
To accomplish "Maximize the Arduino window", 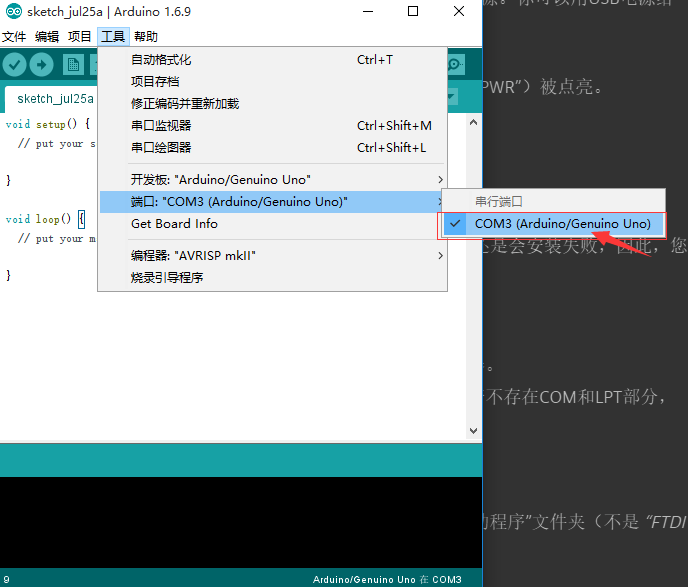I will (x=413, y=11).
